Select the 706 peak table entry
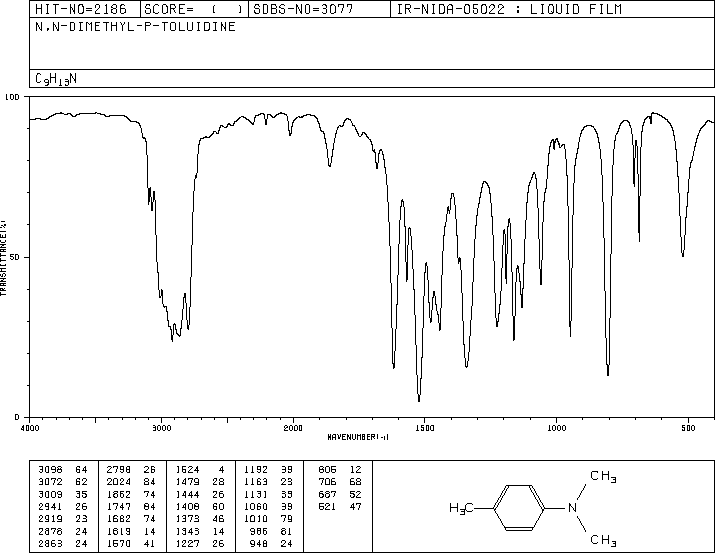This screenshot has width=715, height=553. click(327, 482)
